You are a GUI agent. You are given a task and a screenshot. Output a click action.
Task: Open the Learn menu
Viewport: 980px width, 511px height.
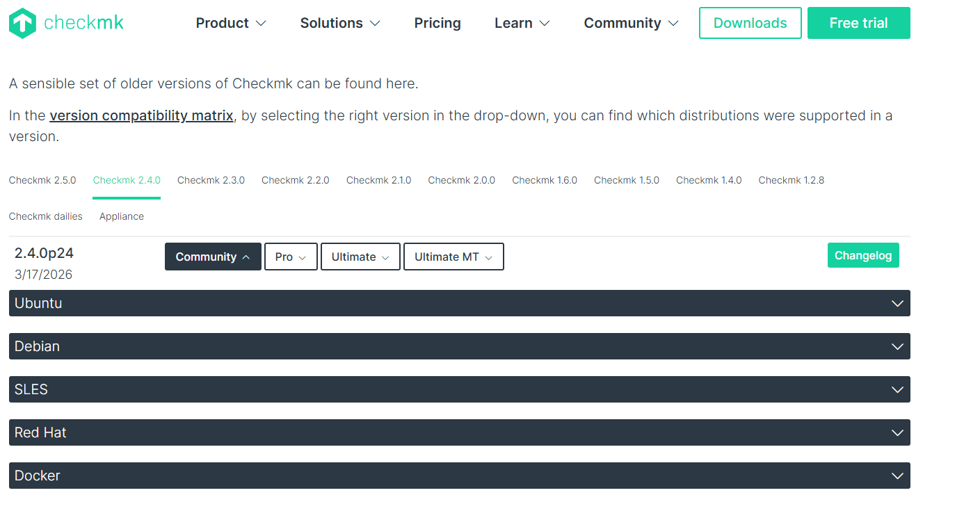coord(522,23)
